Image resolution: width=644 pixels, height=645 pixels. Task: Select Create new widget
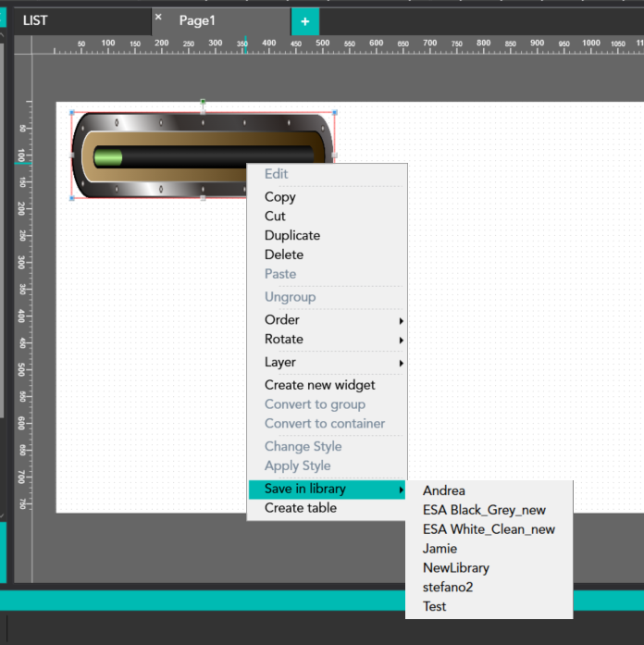(319, 385)
